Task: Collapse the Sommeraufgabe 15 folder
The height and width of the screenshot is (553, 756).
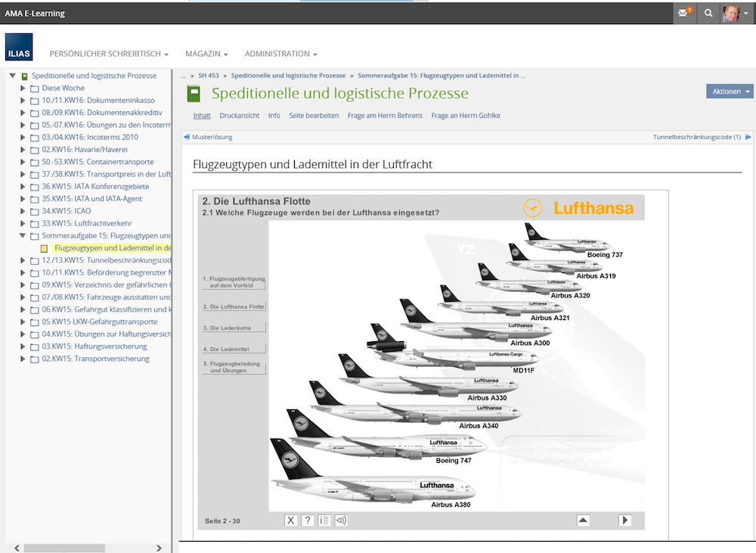Action: click(23, 236)
